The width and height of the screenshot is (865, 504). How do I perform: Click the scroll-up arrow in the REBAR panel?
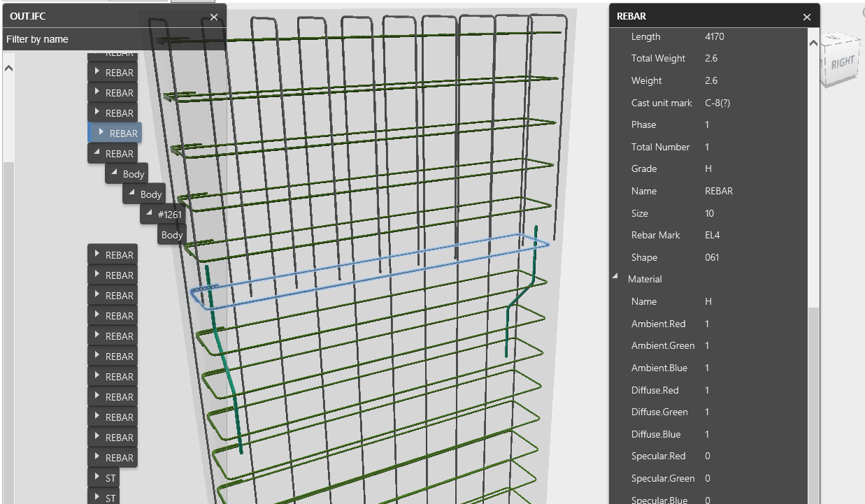pyautogui.click(x=813, y=42)
